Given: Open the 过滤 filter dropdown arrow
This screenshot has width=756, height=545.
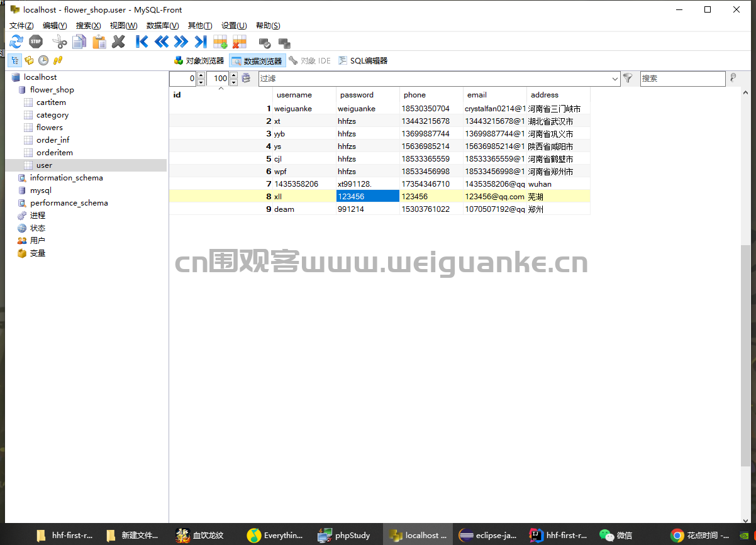Looking at the screenshot, I should [x=615, y=79].
